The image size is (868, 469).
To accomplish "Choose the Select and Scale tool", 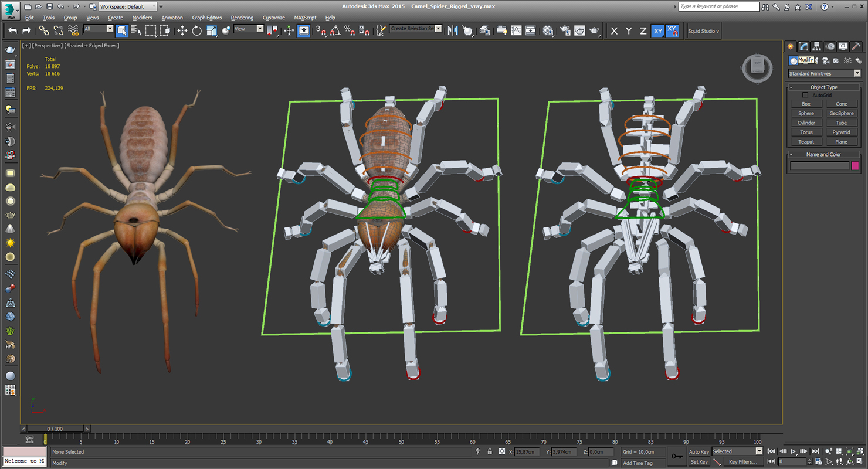I will click(x=212, y=30).
